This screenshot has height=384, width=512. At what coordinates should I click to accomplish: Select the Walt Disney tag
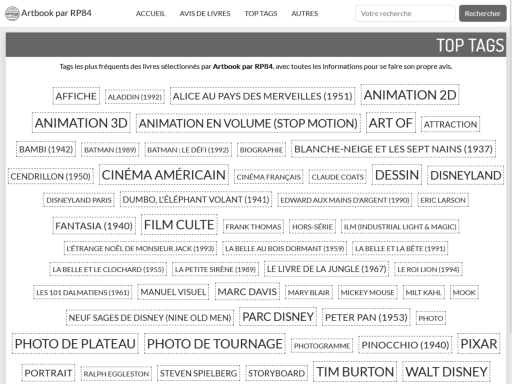coord(446,372)
